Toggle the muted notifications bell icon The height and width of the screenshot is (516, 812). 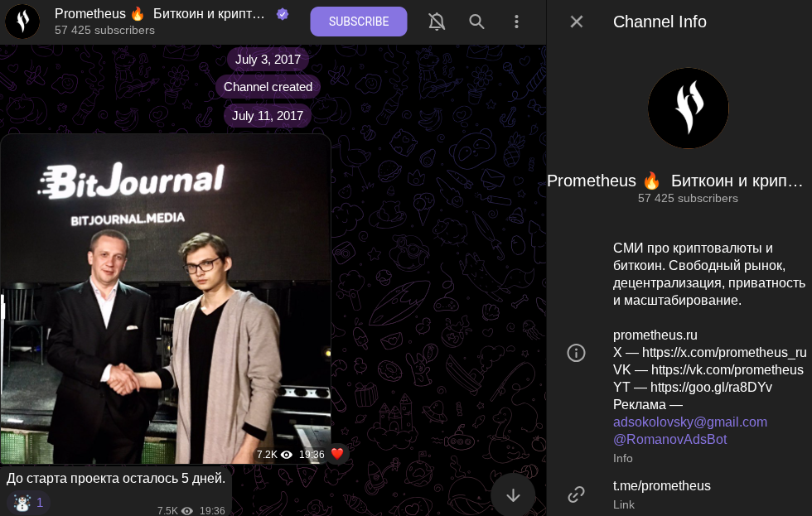click(437, 22)
